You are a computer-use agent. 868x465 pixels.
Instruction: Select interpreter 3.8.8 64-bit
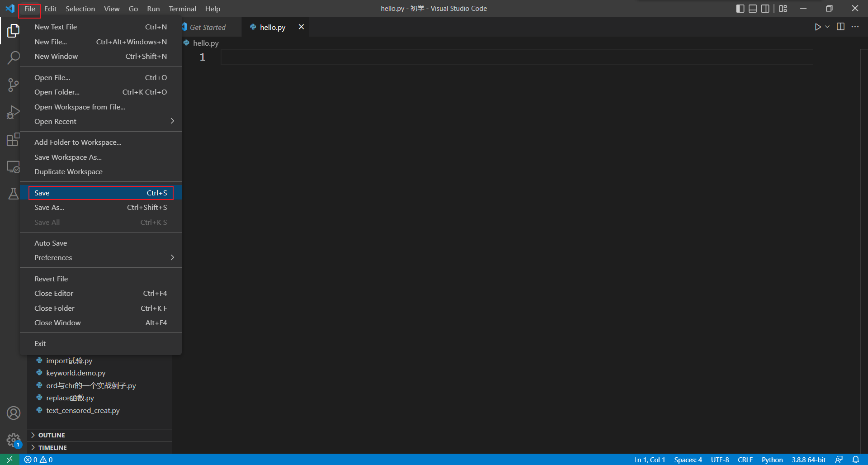point(808,460)
